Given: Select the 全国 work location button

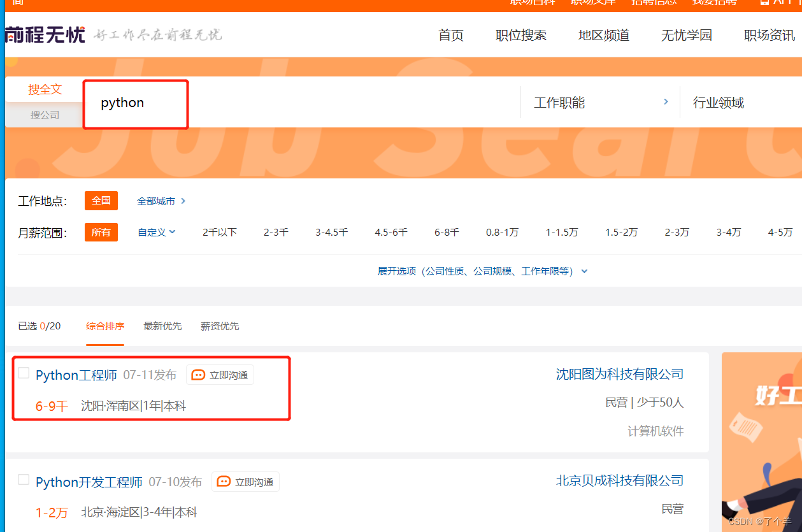Looking at the screenshot, I should (x=101, y=201).
